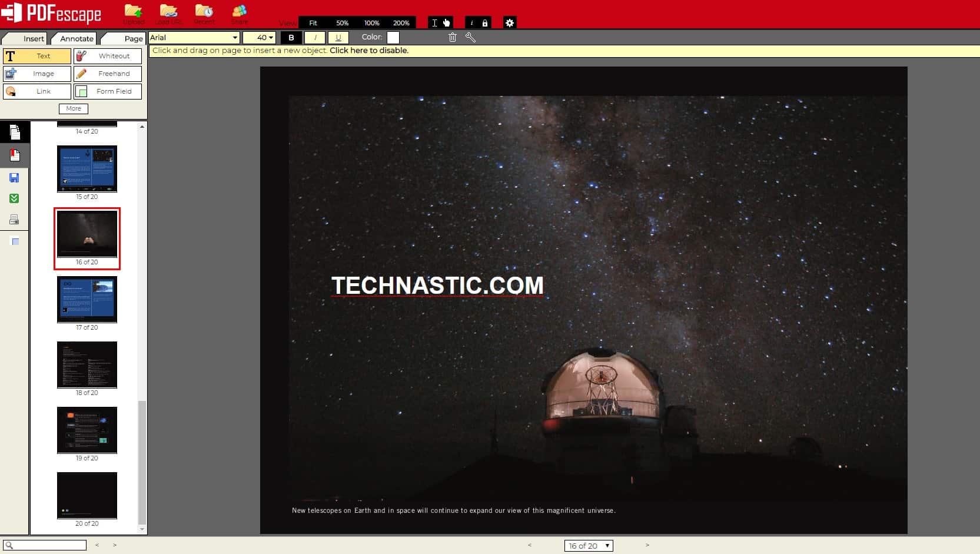Toggle Italic formatting
Viewport: 980px width, 554px height.
[x=315, y=37]
